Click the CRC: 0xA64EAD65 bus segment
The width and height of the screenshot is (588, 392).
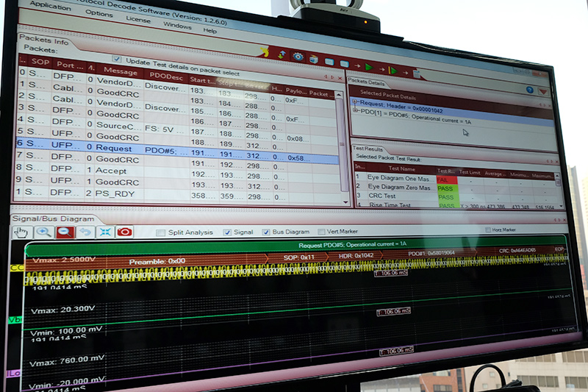point(517,250)
